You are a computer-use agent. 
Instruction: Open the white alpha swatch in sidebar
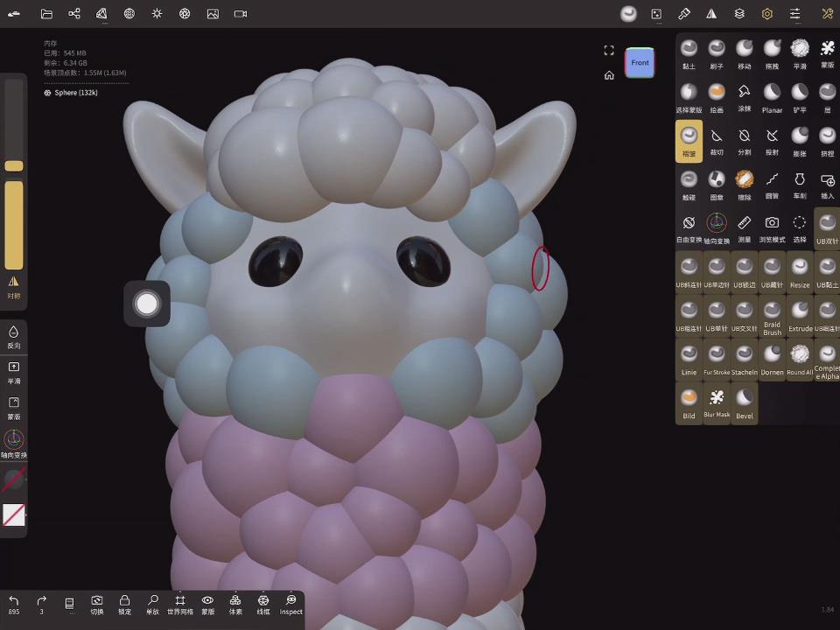click(x=14, y=514)
